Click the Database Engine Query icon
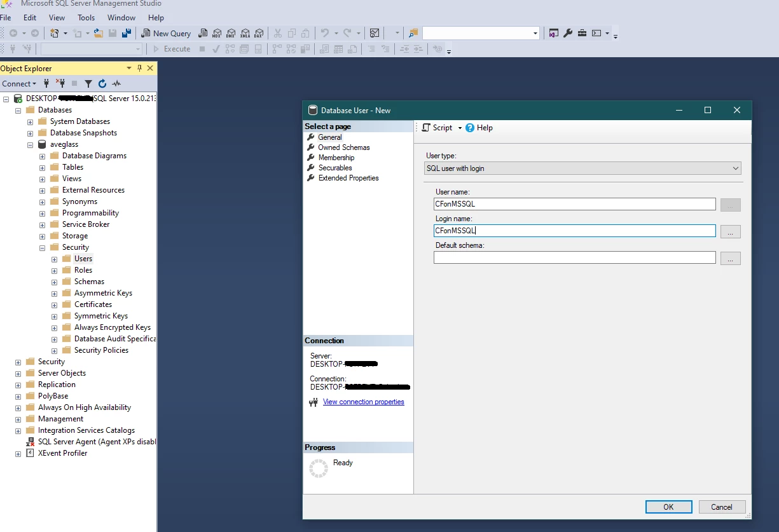This screenshot has height=532, width=779. (x=203, y=33)
